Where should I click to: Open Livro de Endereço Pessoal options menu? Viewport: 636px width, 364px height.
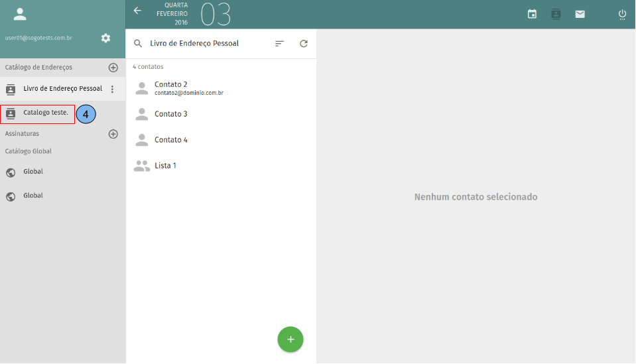[112, 89]
